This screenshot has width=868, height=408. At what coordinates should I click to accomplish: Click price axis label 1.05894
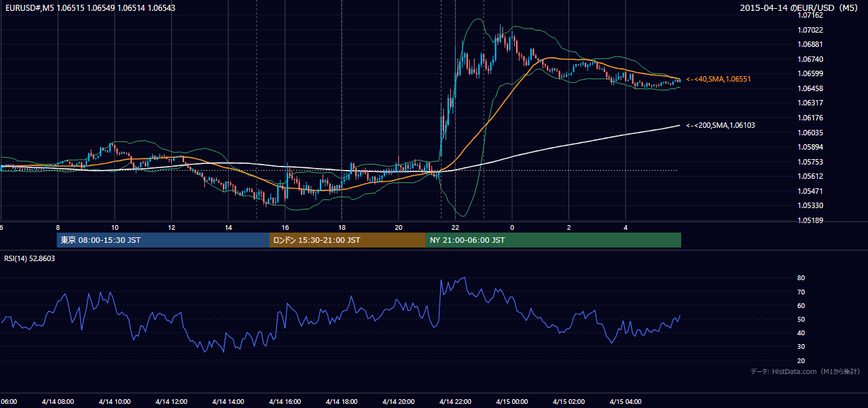click(811, 147)
